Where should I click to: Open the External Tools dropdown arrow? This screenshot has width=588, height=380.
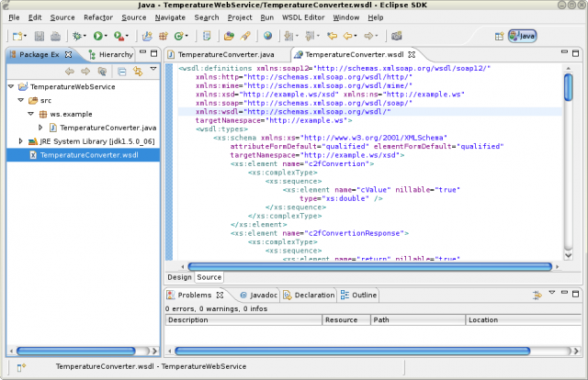pyautogui.click(x=127, y=36)
